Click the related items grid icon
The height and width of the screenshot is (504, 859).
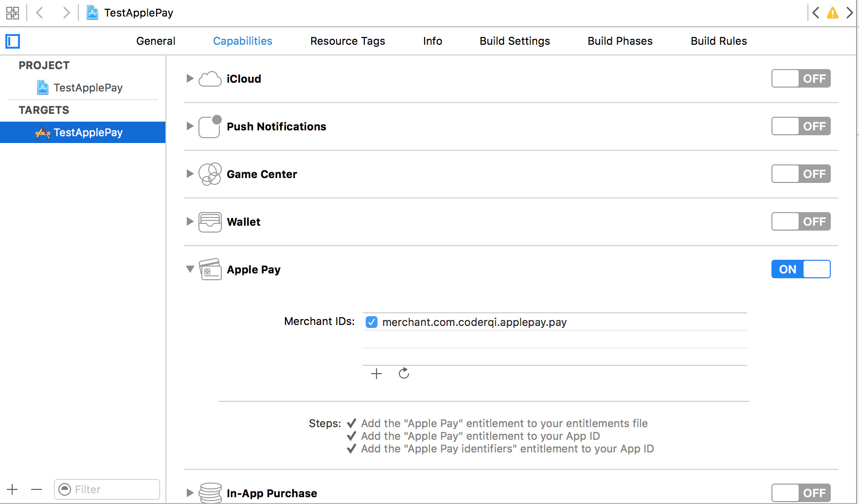pyautogui.click(x=13, y=13)
